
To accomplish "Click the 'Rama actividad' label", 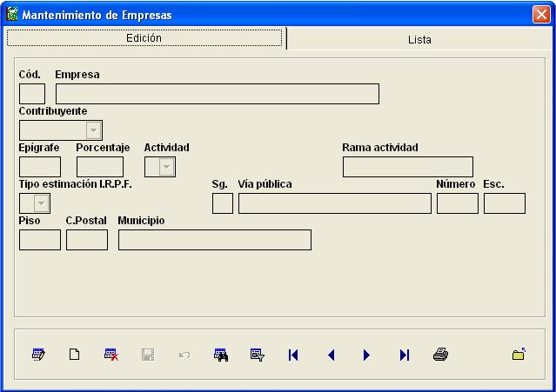I will (x=380, y=147).
